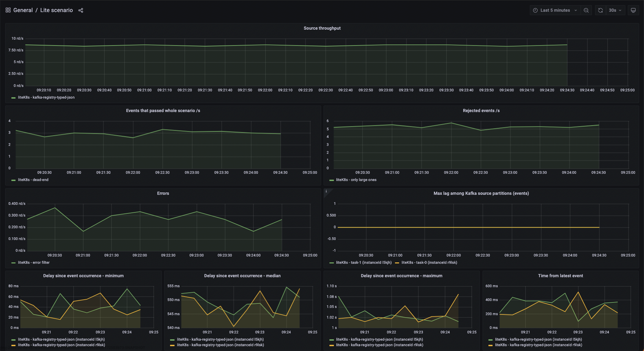Viewport: 644px width, 351px height.
Task: Click the Refresh dashboard icon
Action: [600, 10]
